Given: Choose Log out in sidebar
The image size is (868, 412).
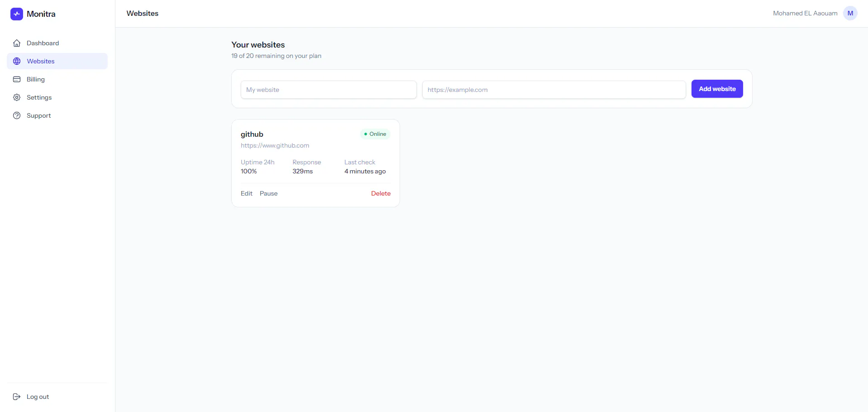Looking at the screenshot, I should tap(57, 397).
